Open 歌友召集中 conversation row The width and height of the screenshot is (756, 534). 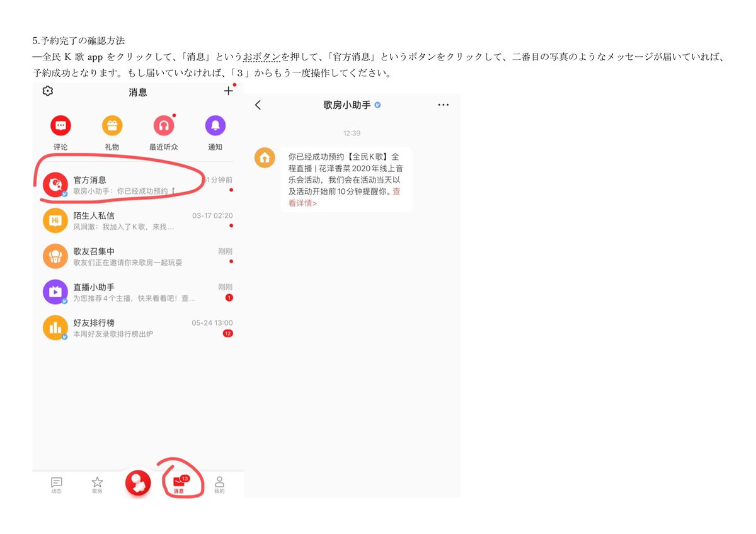pos(138,256)
